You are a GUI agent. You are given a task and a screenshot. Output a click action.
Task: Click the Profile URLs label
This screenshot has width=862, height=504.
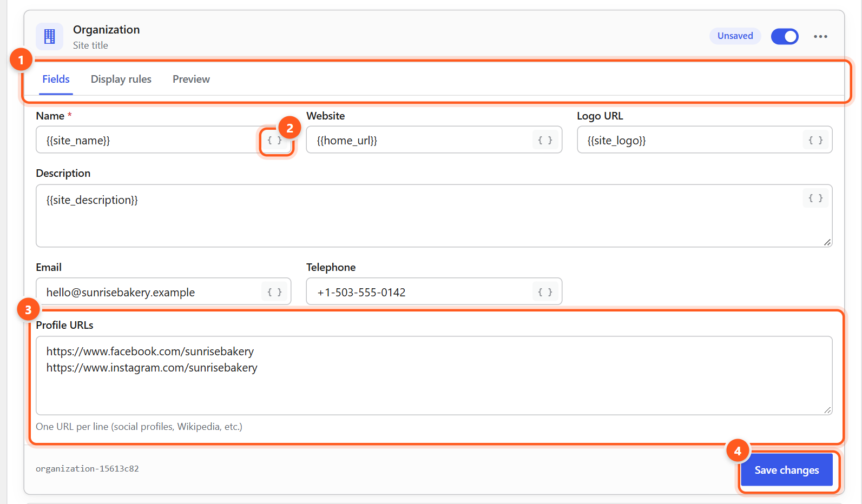coord(64,325)
